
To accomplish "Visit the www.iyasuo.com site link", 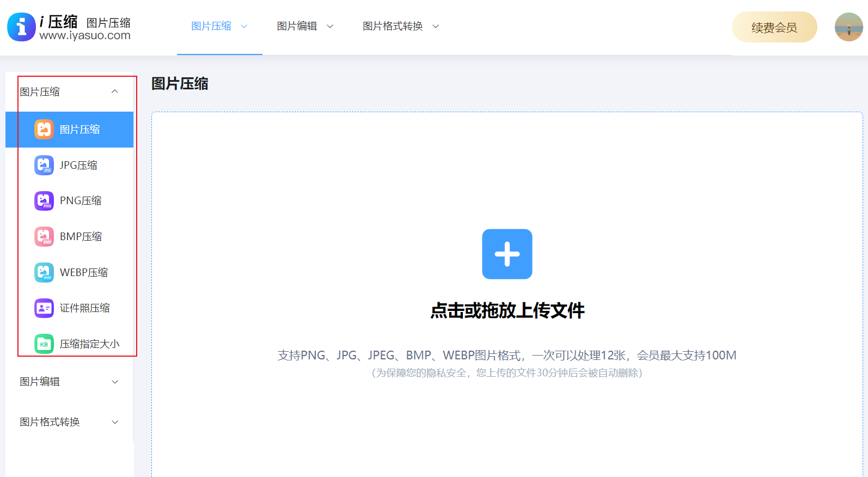I will (85, 36).
